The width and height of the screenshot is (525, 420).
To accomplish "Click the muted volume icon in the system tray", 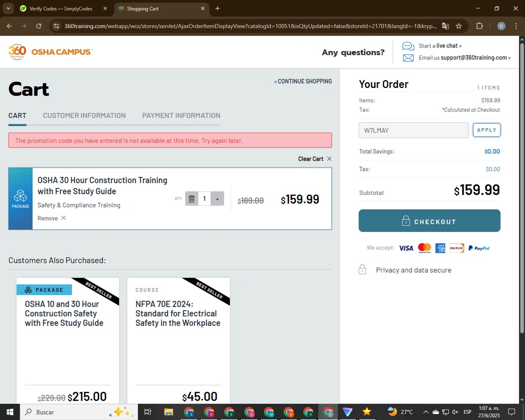I will (455, 412).
